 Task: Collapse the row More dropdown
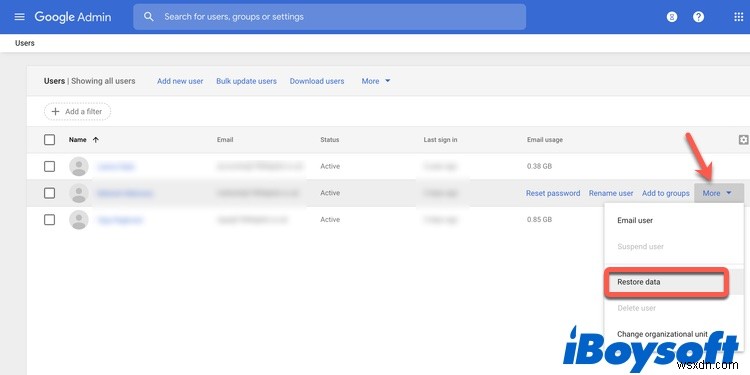pos(718,193)
